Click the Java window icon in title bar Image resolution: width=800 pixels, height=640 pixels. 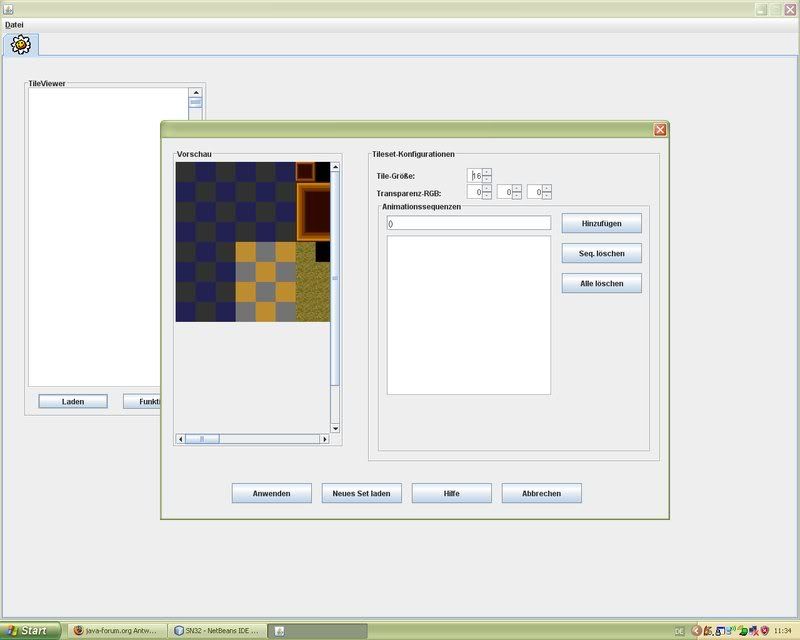[8, 9]
